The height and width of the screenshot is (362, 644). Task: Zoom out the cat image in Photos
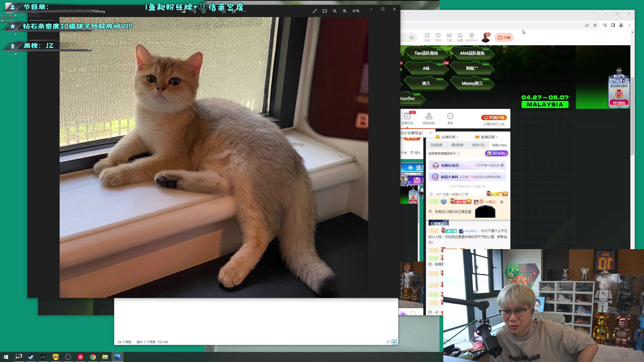pyautogui.click(x=335, y=11)
